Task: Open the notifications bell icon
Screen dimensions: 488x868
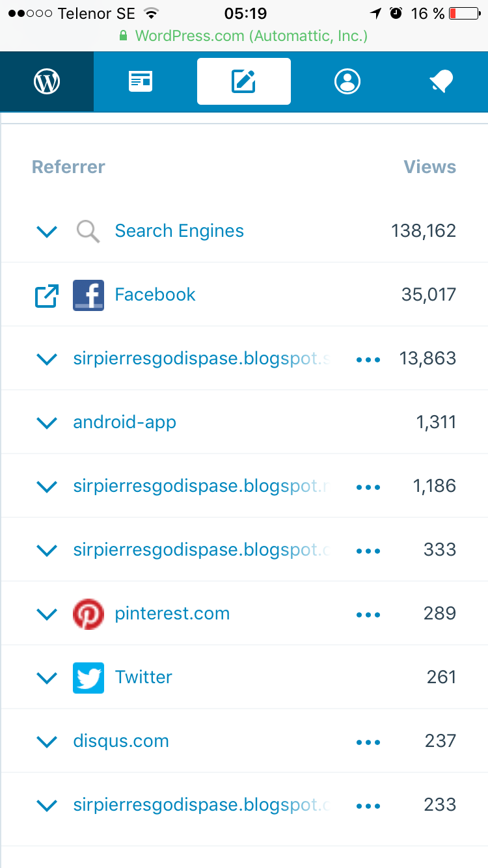Action: (x=441, y=81)
